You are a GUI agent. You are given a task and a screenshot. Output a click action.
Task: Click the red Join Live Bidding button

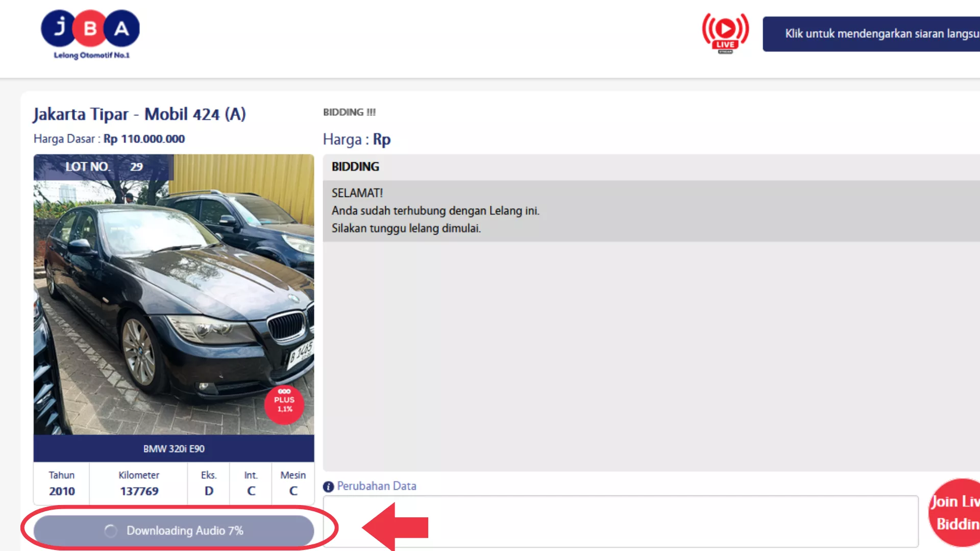(954, 512)
